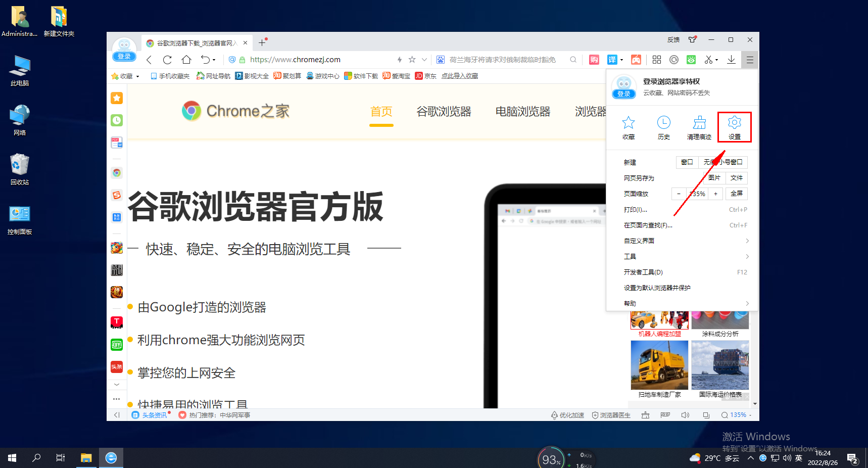The height and width of the screenshot is (468, 868).
Task: Decrease page zoom with minus button
Action: (x=679, y=194)
